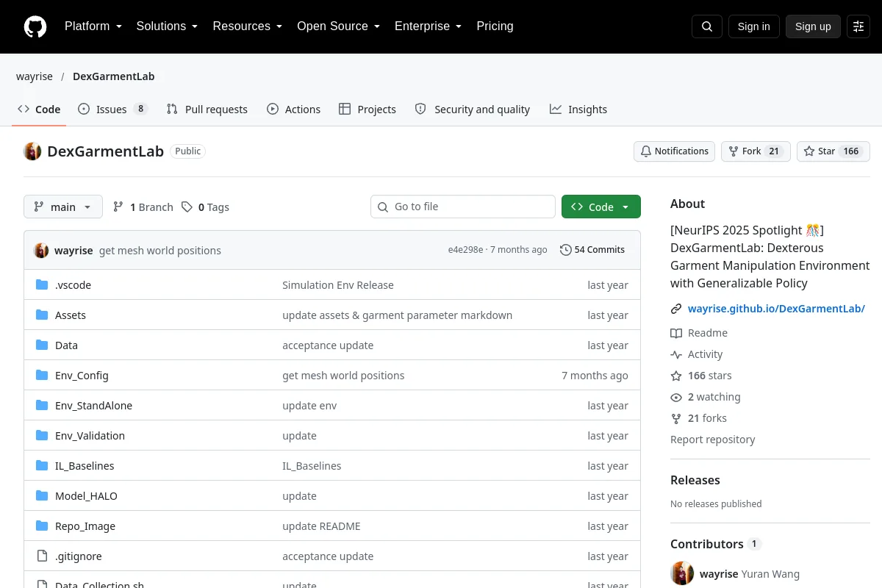Click the 'Simulation Env Release' commit message
This screenshot has height=588, width=882.
point(338,285)
